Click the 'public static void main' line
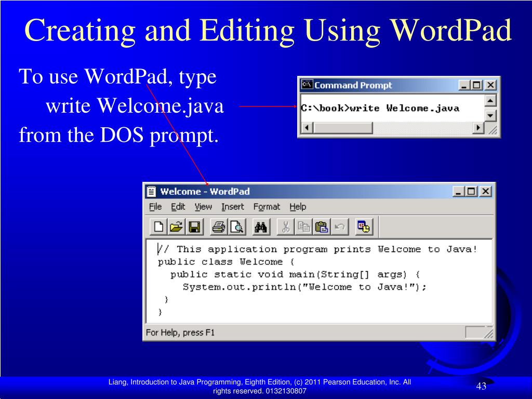The image size is (532, 399). [x=295, y=274]
